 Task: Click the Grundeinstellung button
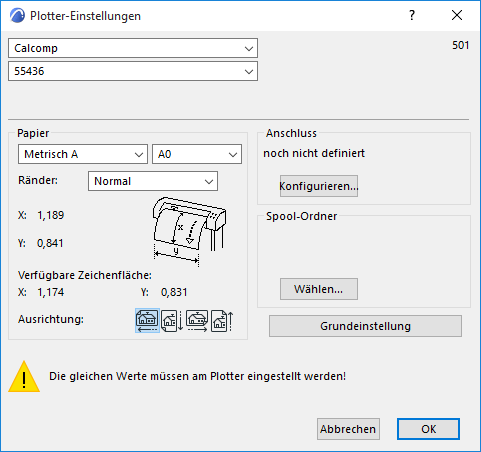click(365, 326)
